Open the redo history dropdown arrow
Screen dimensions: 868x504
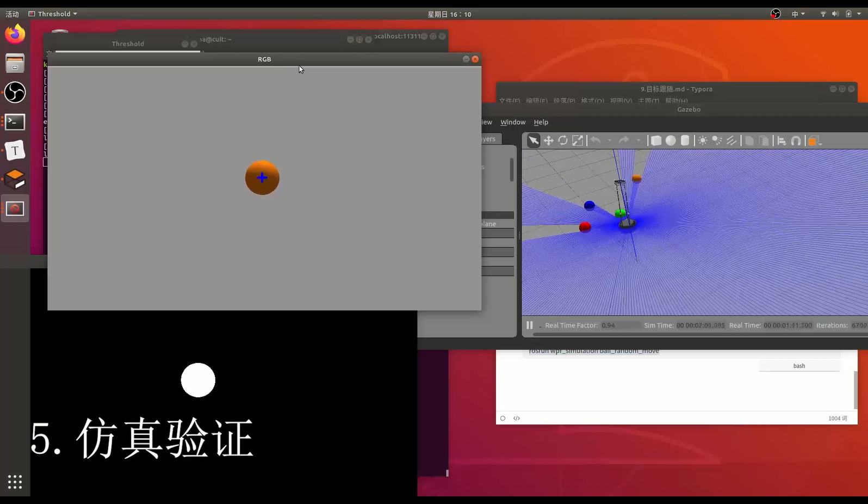click(638, 140)
